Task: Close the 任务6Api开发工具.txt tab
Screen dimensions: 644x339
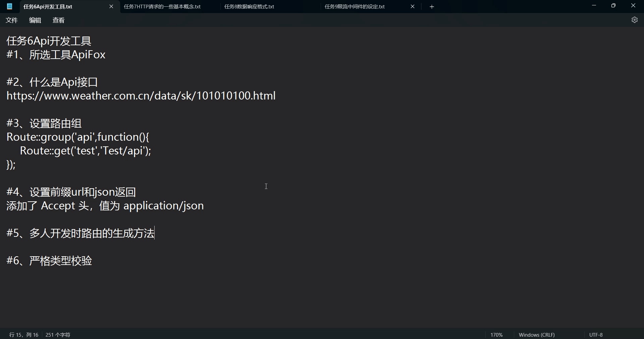Action: tap(111, 6)
